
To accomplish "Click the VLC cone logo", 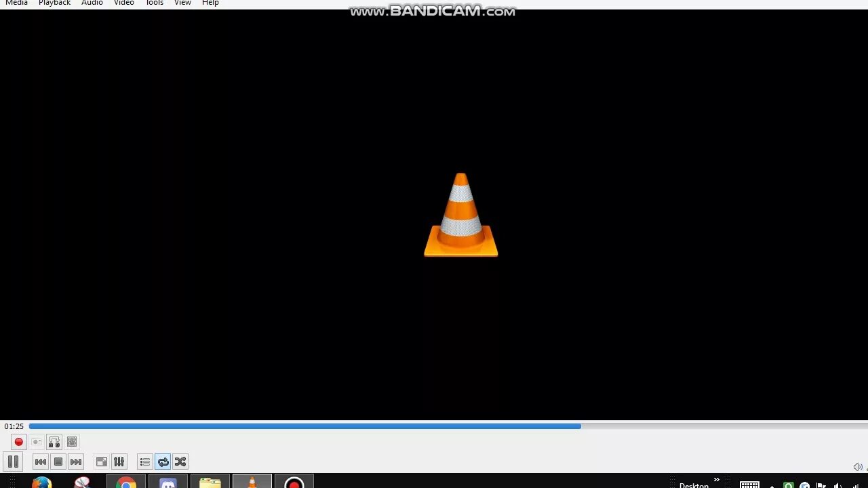I will 461,215.
